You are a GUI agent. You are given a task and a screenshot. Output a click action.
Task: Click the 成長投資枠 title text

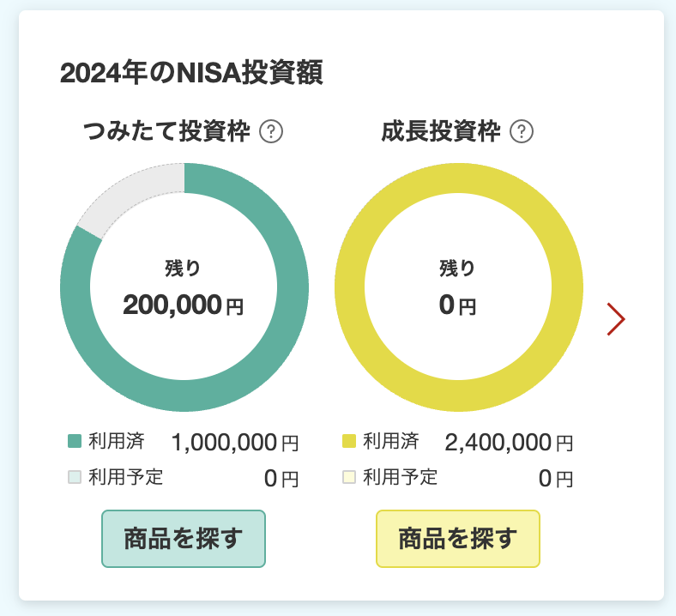tap(441, 131)
